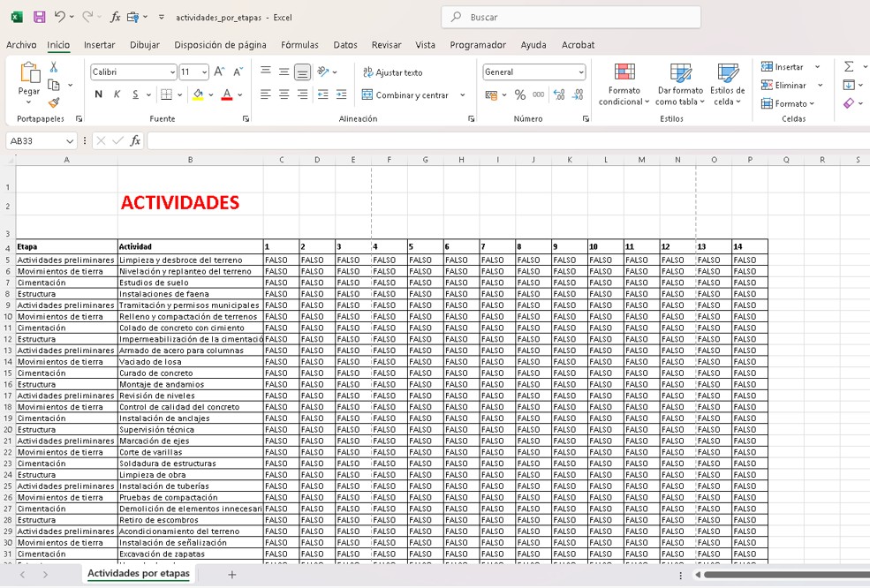
Task: Click the increase font size icon
Action: click(x=220, y=72)
